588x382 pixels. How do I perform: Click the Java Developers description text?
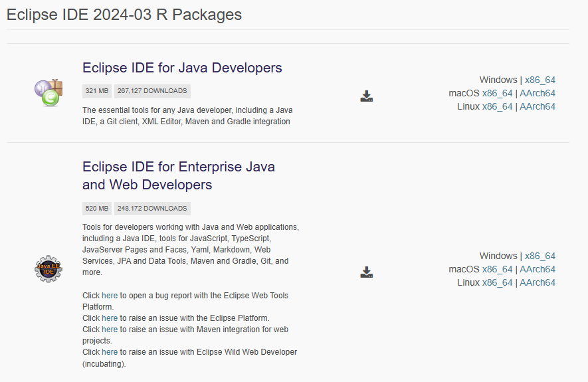[x=187, y=116]
